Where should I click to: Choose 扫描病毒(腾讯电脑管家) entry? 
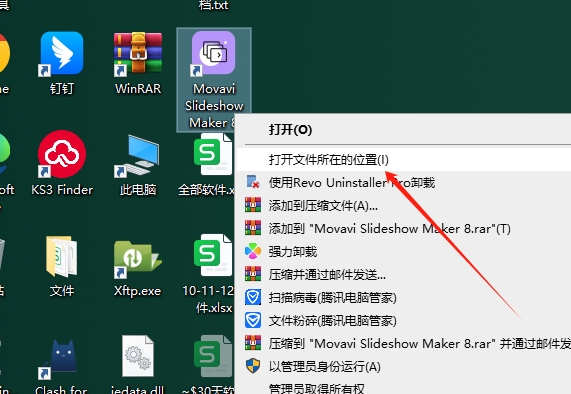tap(404, 298)
